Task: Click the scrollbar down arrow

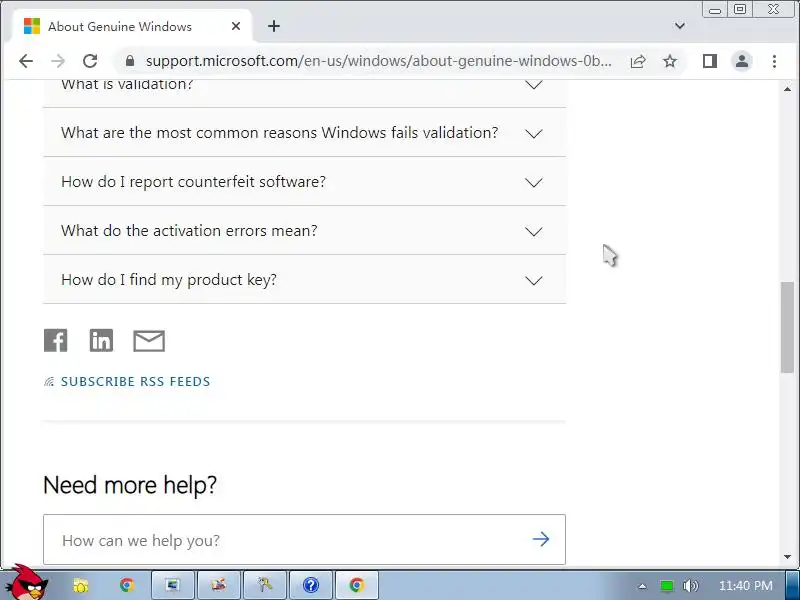Action: click(787, 557)
